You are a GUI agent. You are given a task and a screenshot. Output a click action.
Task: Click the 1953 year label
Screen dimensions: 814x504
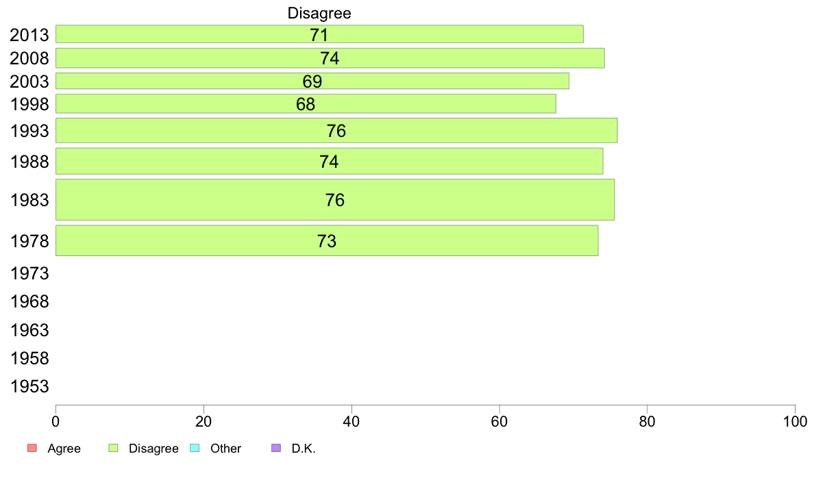(29, 387)
